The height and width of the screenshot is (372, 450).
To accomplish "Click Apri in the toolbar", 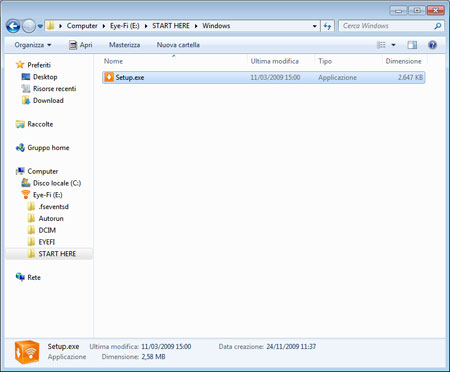I will (80, 45).
